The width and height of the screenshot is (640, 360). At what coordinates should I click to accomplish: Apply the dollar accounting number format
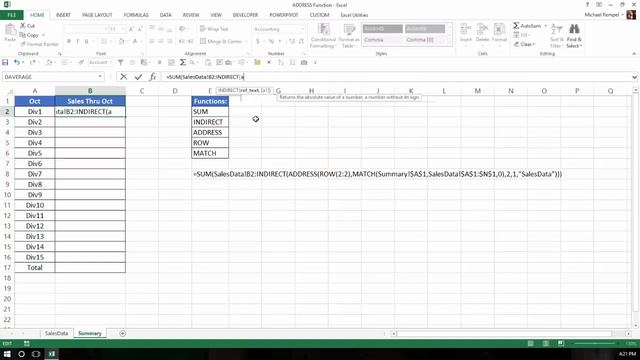[258, 41]
